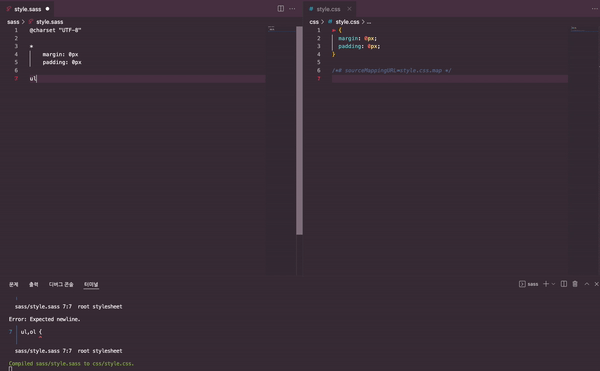Image resolution: width=600 pixels, height=371 pixels.
Task: Select the 터미널 panel tab
Action: [x=91, y=284]
